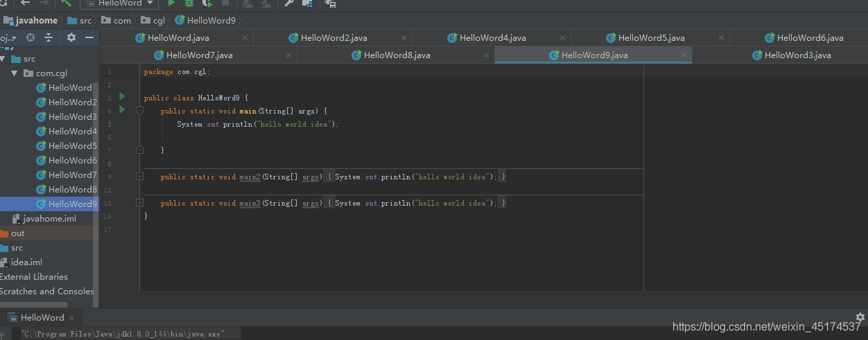Image resolution: width=868 pixels, height=340 pixels.
Task: Close the HelloWord2.java tab
Action: (404, 37)
